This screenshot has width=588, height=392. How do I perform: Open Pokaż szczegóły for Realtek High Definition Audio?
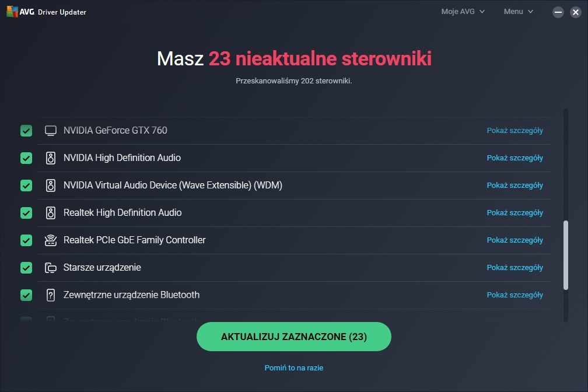point(514,213)
